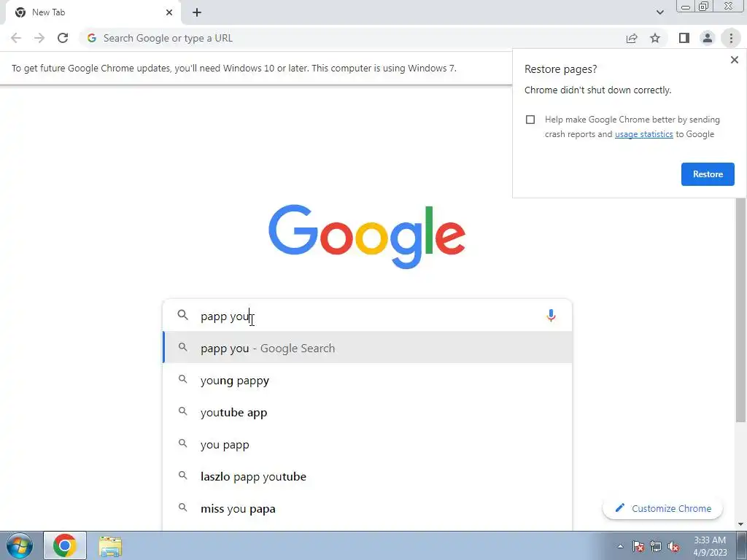Reload the current page
Image resolution: width=747 pixels, height=560 pixels.
click(63, 38)
